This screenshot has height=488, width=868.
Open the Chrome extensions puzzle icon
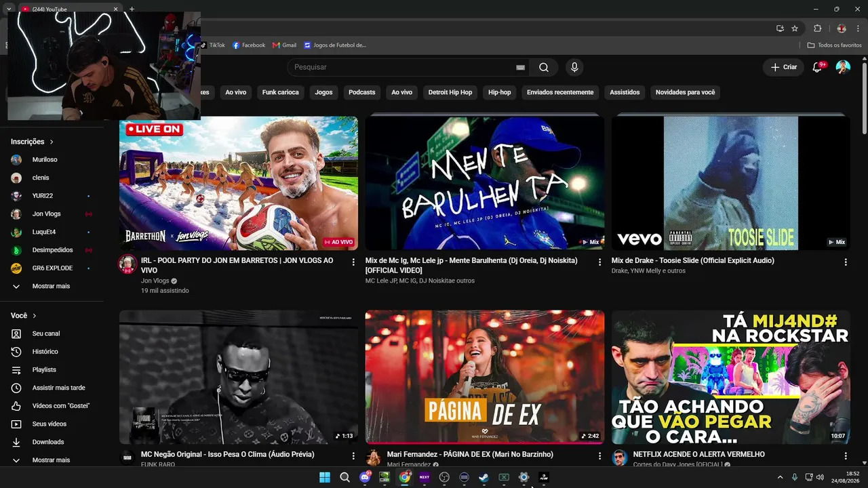tap(817, 28)
